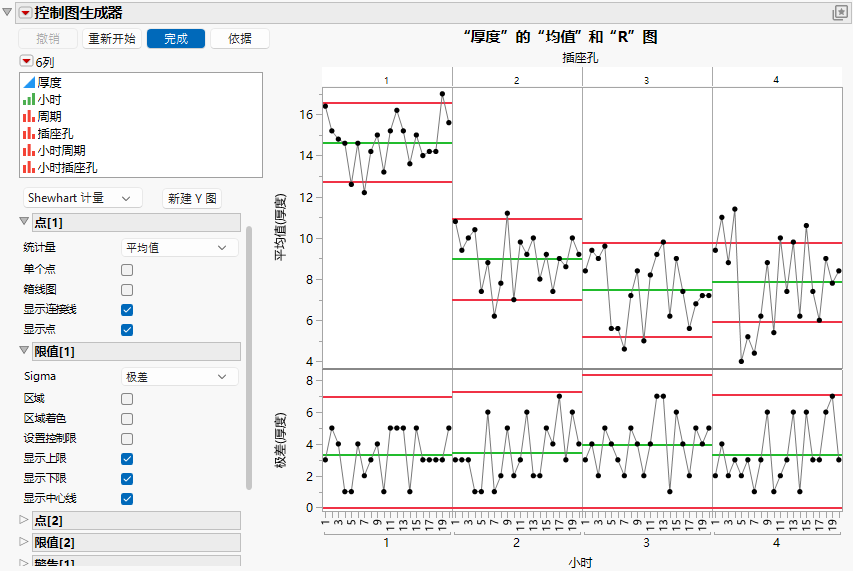
Task: Click the 重新开始 button
Action: [112, 39]
